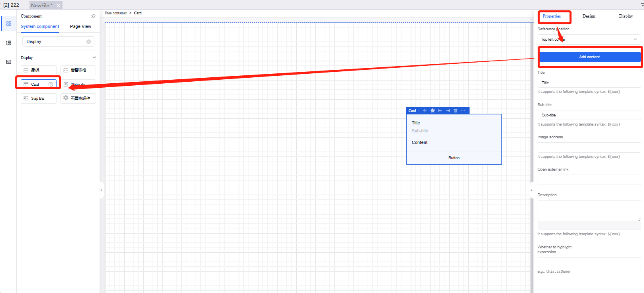Select the [2] 222 tab
The image size is (644, 293).
click(x=11, y=5)
